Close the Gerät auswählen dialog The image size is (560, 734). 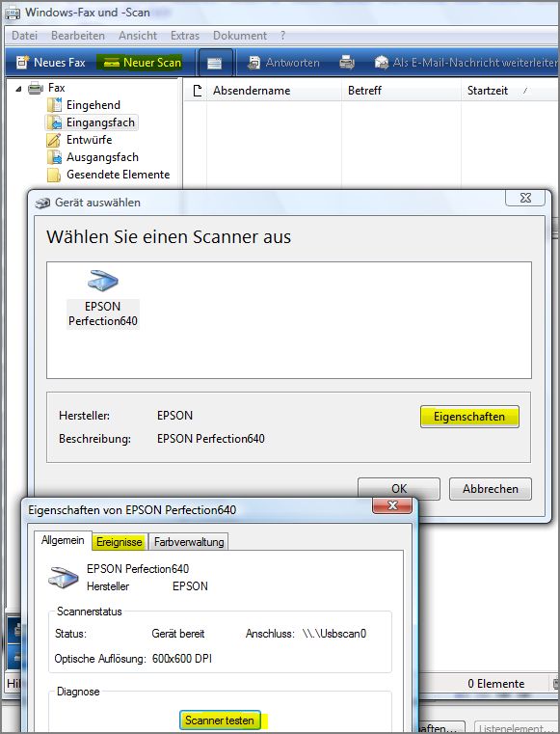(x=525, y=198)
